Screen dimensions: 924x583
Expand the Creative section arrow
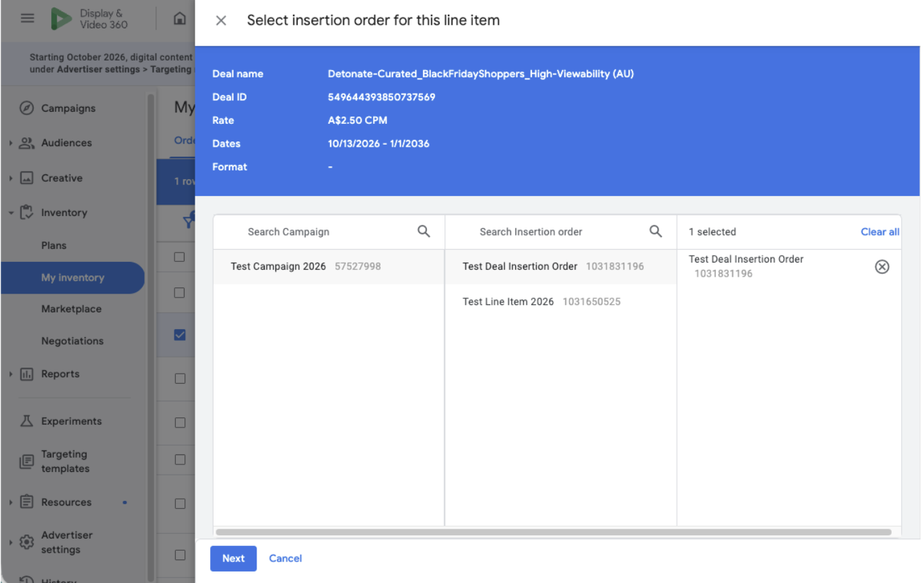tap(11, 178)
